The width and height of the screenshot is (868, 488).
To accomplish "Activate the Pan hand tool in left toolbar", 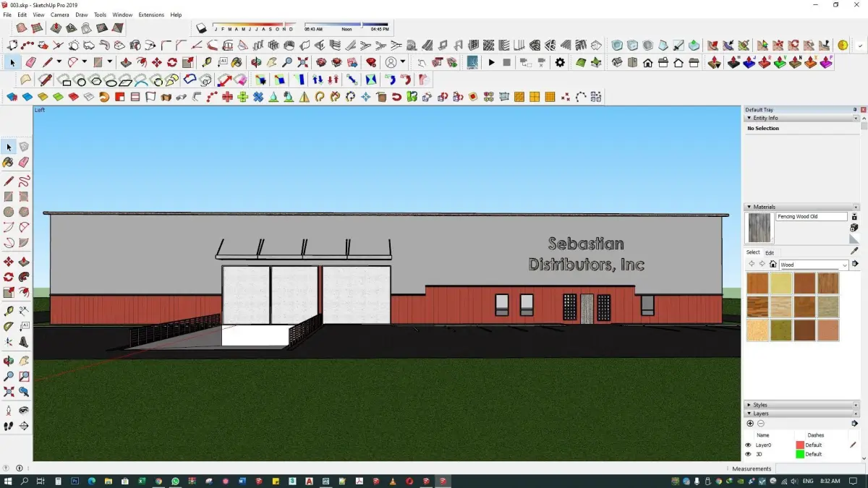I will click(x=24, y=361).
